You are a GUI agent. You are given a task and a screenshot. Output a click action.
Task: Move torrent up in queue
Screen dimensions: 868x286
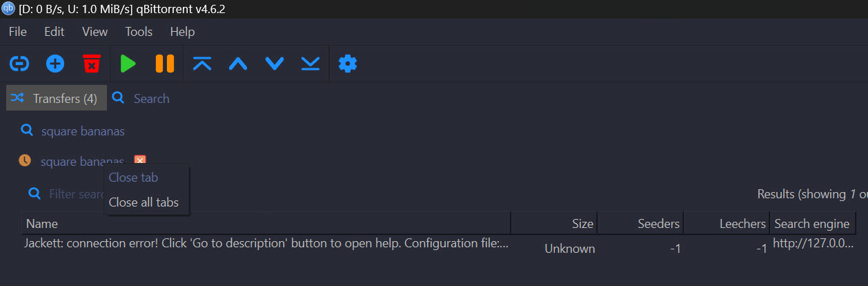point(238,64)
